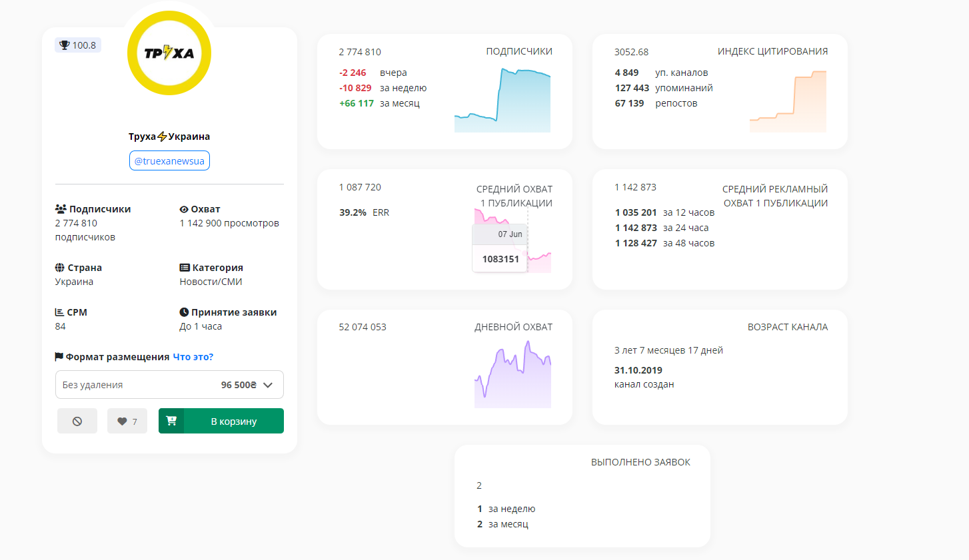Click the Страна globe icon
969x560 pixels.
tap(60, 268)
